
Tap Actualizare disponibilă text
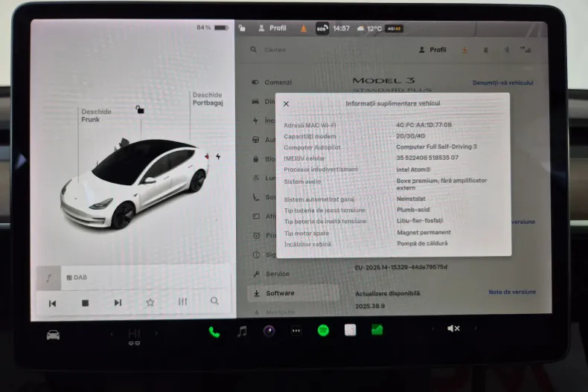387,293
